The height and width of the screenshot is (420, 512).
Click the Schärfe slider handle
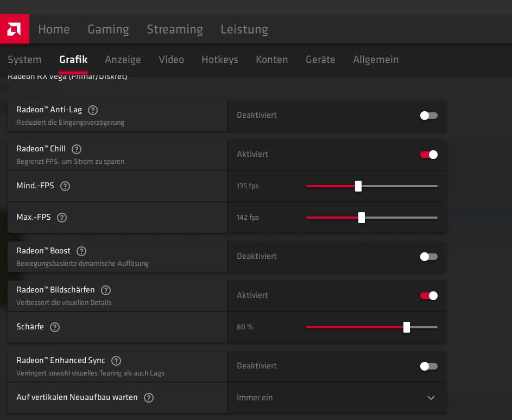(407, 327)
